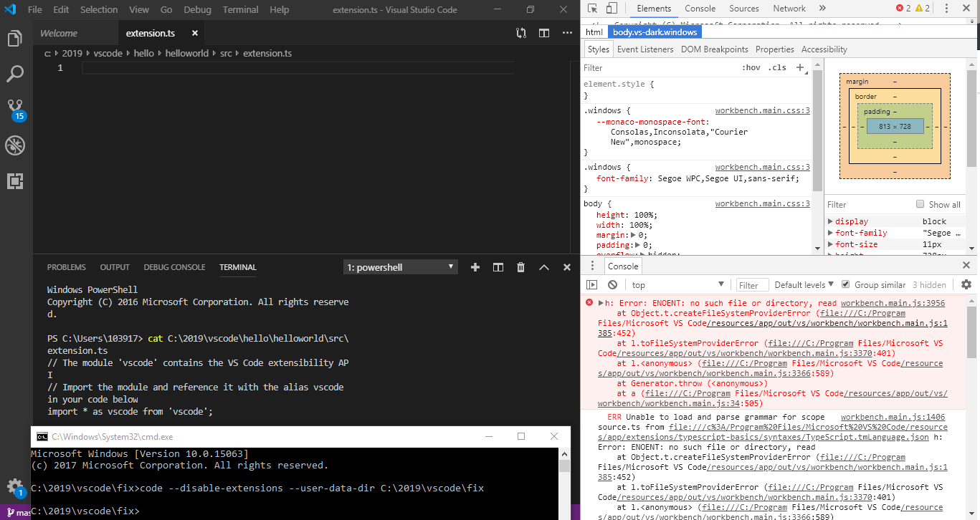
Task: Expand the margin shorthand triangle
Action: tap(633, 235)
